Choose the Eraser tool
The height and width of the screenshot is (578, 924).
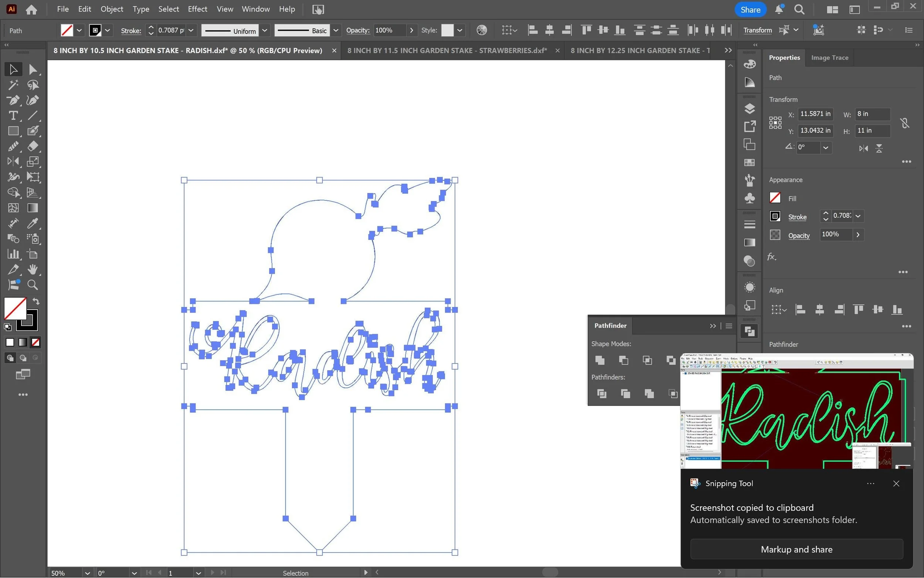[33, 146]
